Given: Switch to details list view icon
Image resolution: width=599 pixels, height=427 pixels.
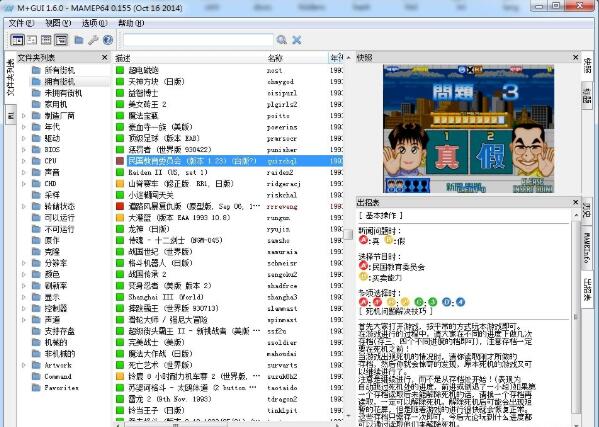Looking at the screenshot, I should tap(46, 40).
